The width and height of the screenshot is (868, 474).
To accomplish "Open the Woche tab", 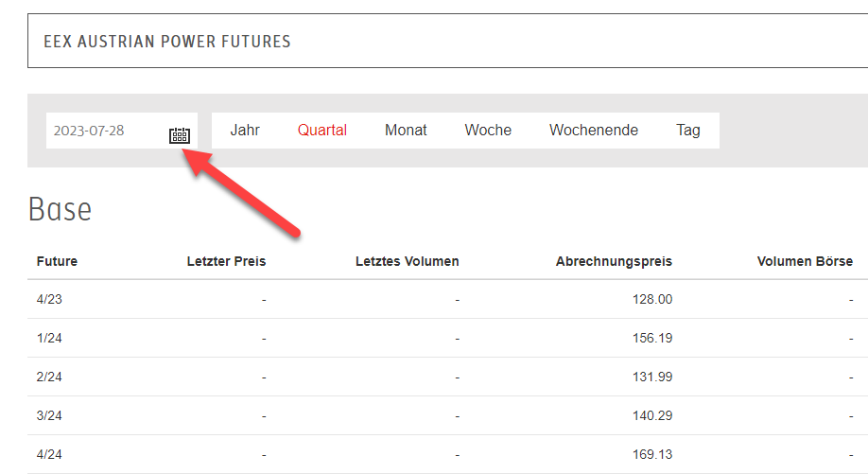I will click(488, 131).
